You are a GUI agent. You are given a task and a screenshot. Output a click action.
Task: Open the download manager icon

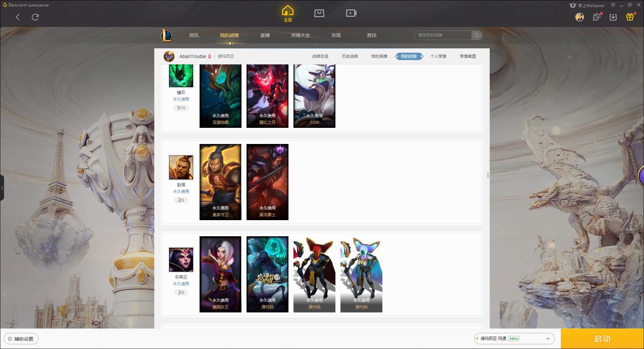(613, 17)
